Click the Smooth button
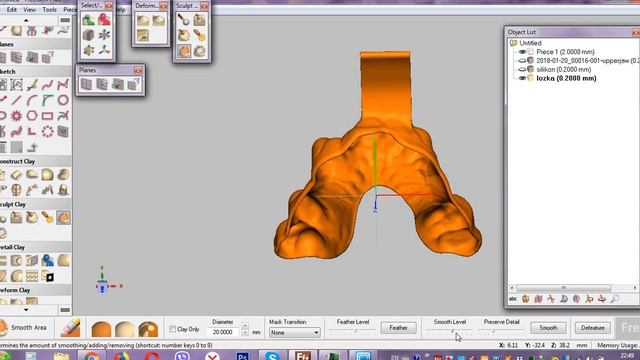 pyautogui.click(x=548, y=328)
